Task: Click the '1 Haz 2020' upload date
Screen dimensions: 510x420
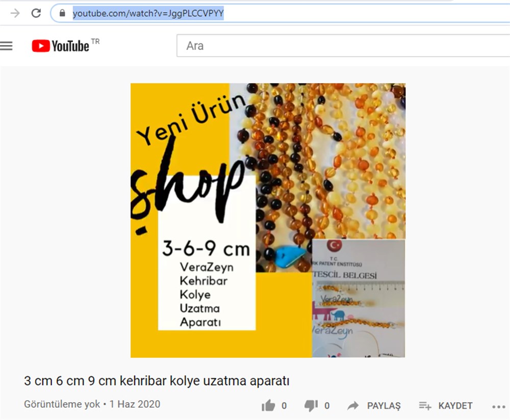Action: [135, 404]
